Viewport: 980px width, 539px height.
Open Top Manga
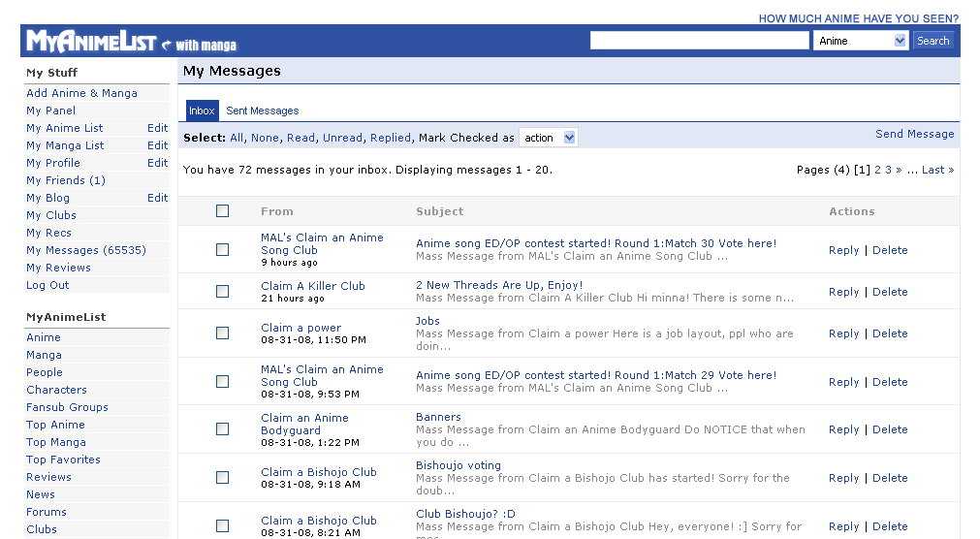(x=56, y=443)
